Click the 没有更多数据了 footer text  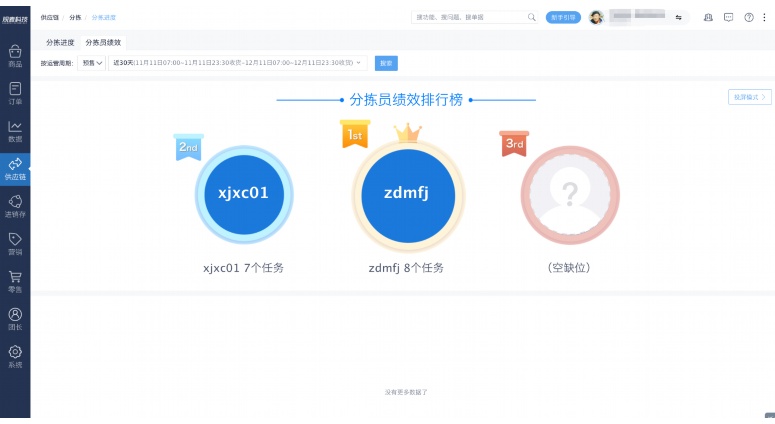point(406,392)
